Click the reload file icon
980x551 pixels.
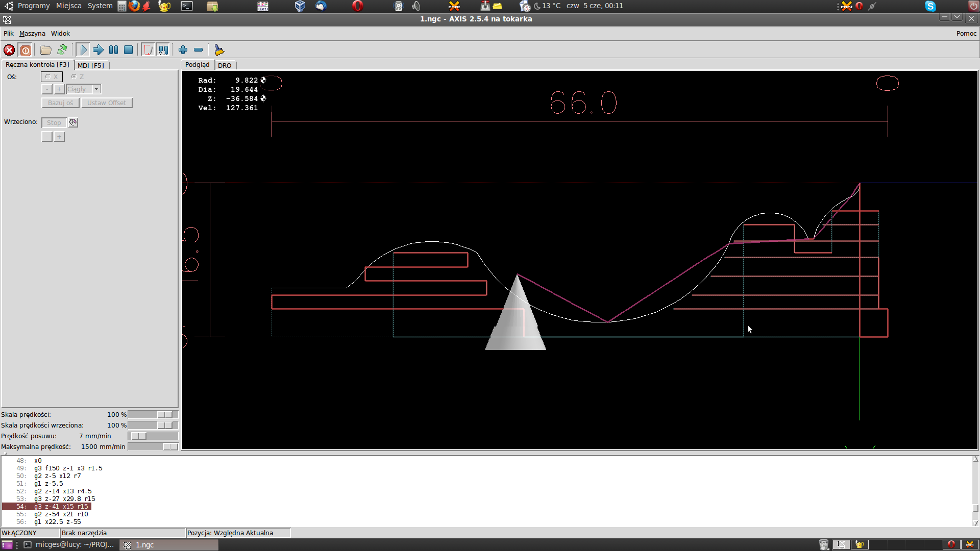click(x=62, y=50)
